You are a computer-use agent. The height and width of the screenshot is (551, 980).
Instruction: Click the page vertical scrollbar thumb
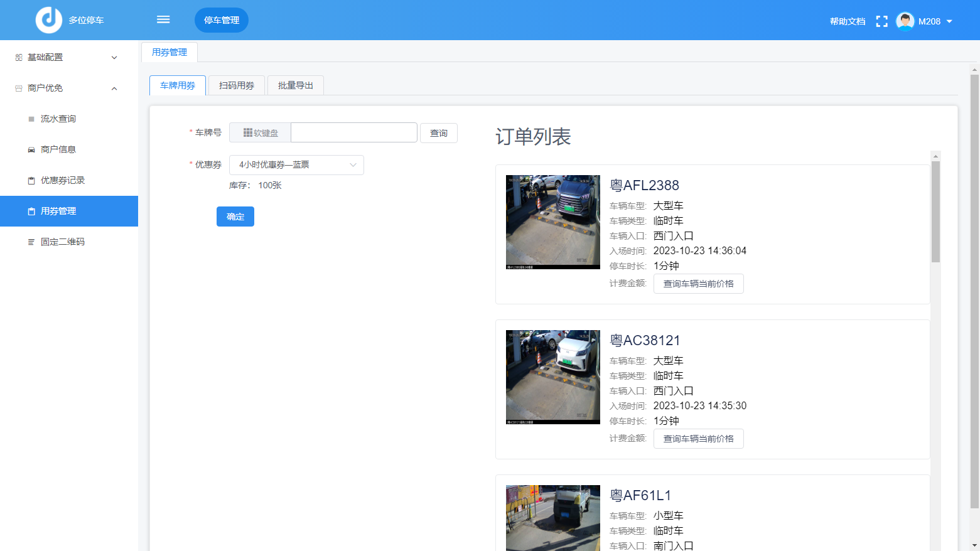(974, 291)
